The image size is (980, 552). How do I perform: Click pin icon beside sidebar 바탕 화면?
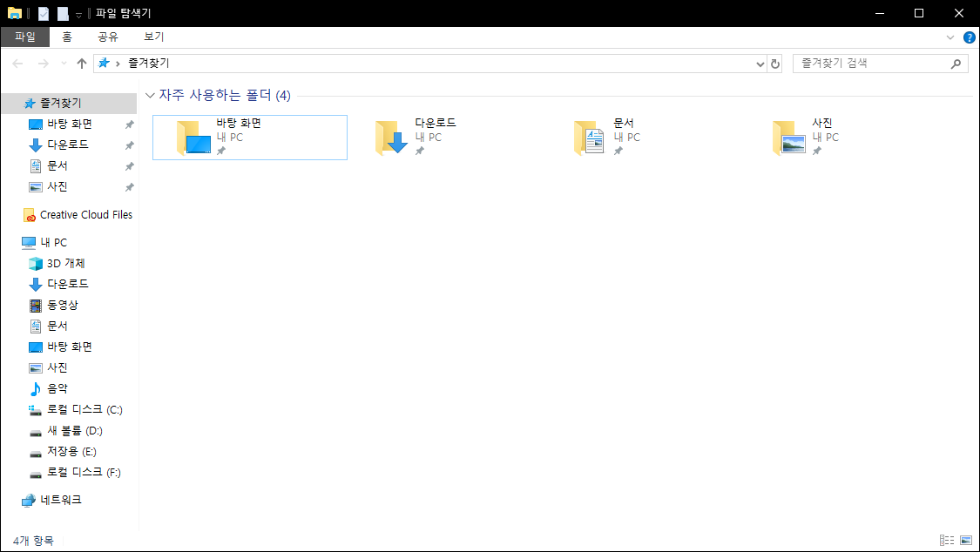click(130, 125)
